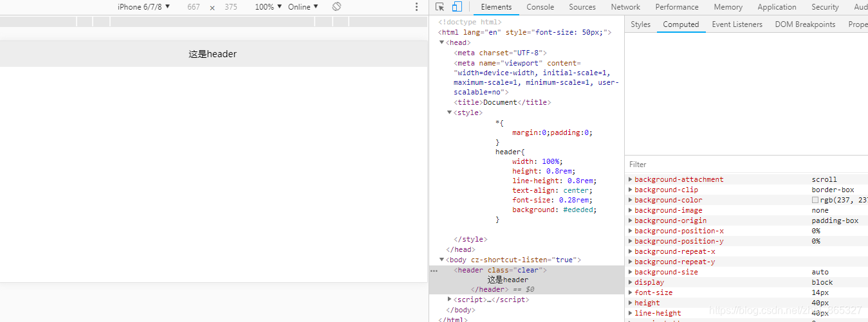Open the iPhone 6/7/8 device dropdown
This screenshot has height=322, width=868.
(144, 6)
